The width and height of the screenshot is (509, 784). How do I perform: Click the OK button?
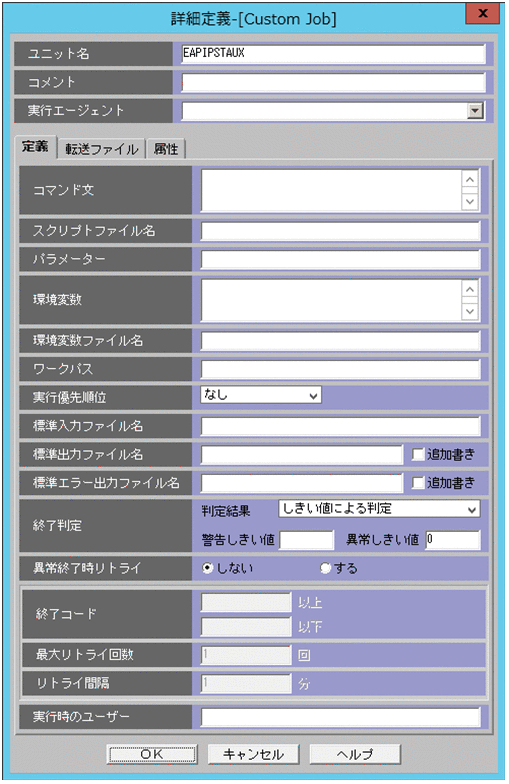pyautogui.click(x=152, y=754)
